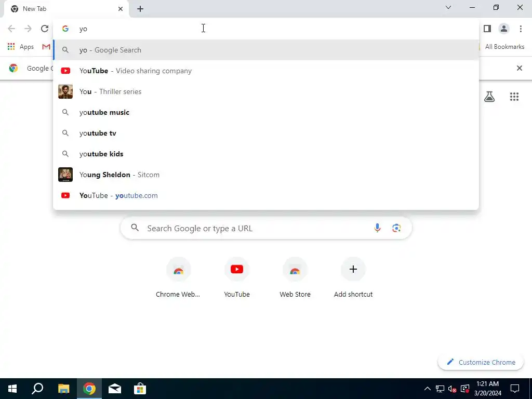Open the Chrome Web... shortcut tile
Image resolution: width=532 pixels, height=399 pixels.
tap(178, 278)
